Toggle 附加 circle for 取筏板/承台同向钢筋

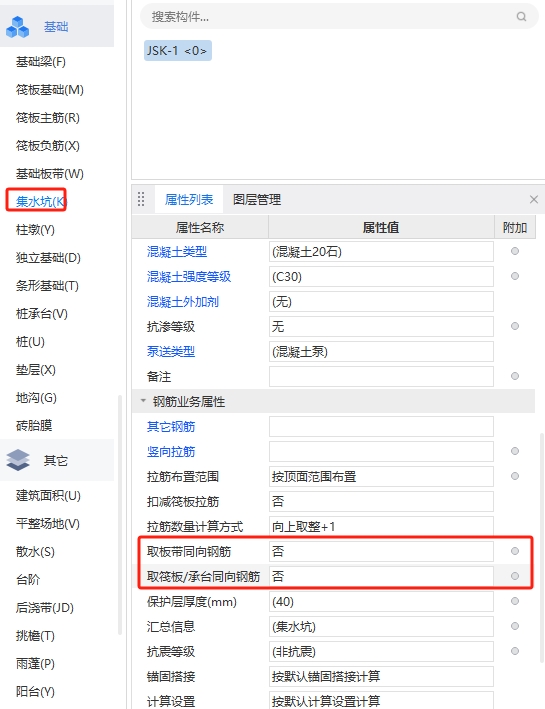coord(515,576)
